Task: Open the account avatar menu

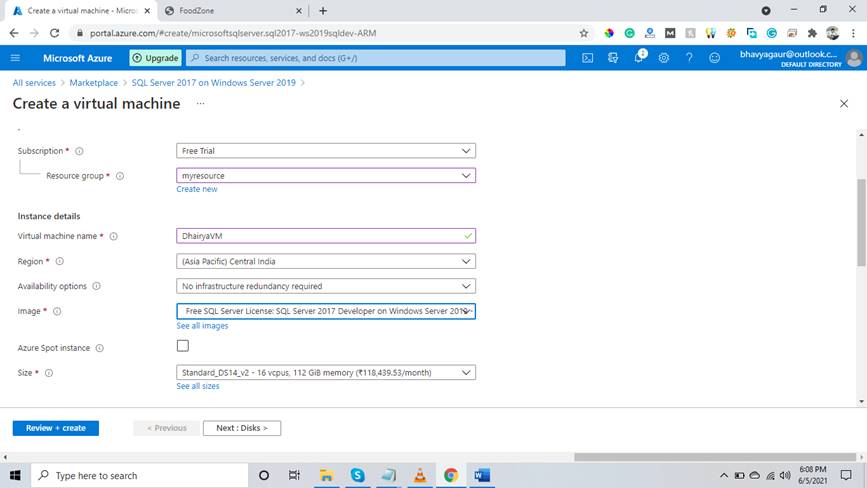Action: (854, 58)
